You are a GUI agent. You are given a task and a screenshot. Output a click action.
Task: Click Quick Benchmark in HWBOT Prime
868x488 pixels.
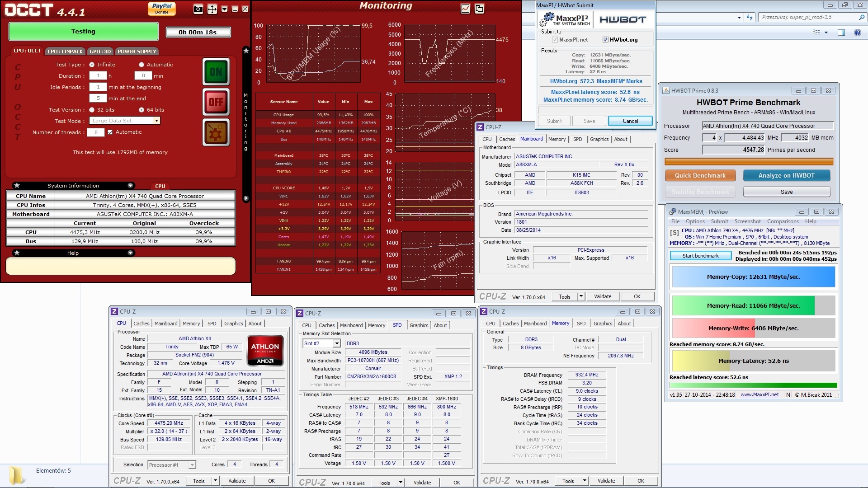click(700, 175)
